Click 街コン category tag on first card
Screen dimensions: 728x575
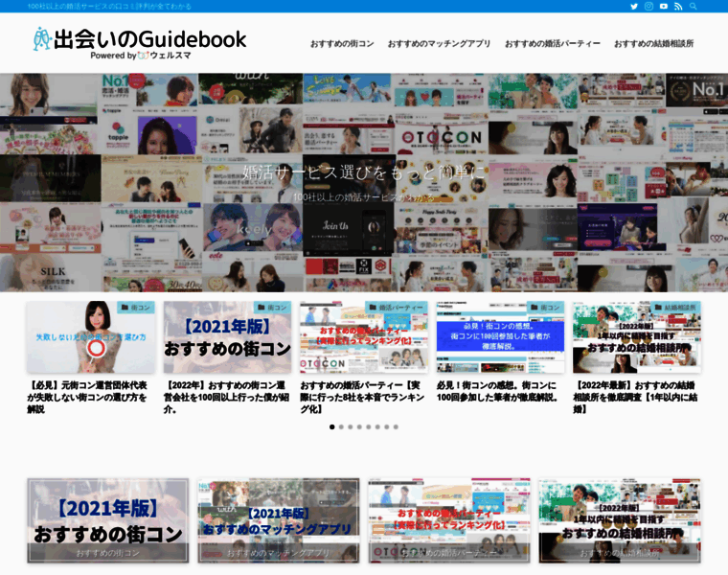(136, 308)
